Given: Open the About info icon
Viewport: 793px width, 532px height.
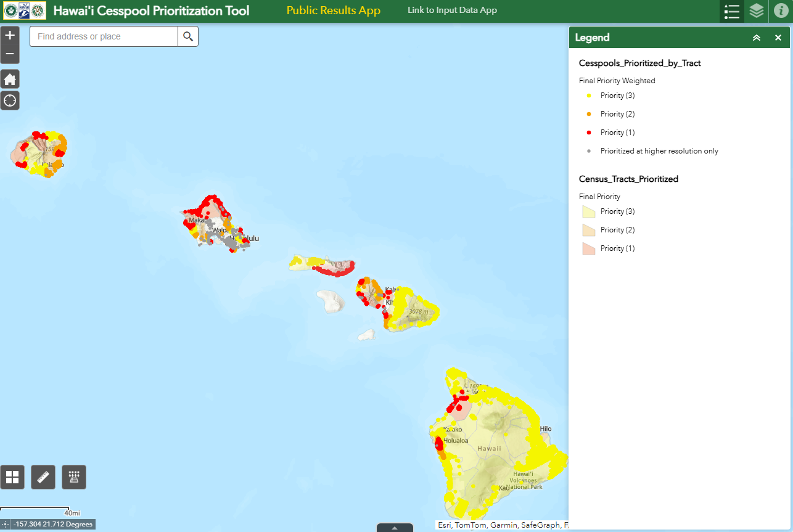Looking at the screenshot, I should [x=780, y=11].
